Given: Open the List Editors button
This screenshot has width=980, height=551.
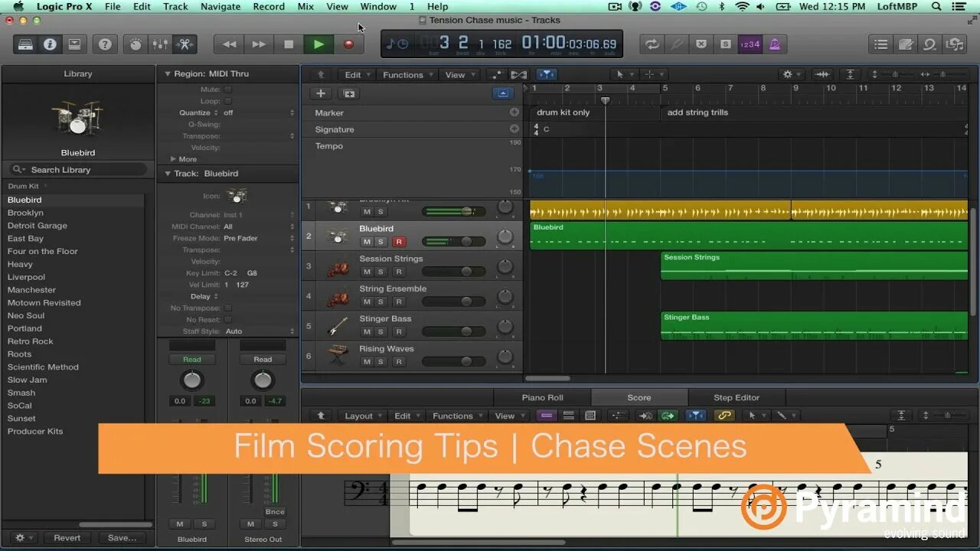Looking at the screenshot, I should coord(881,44).
